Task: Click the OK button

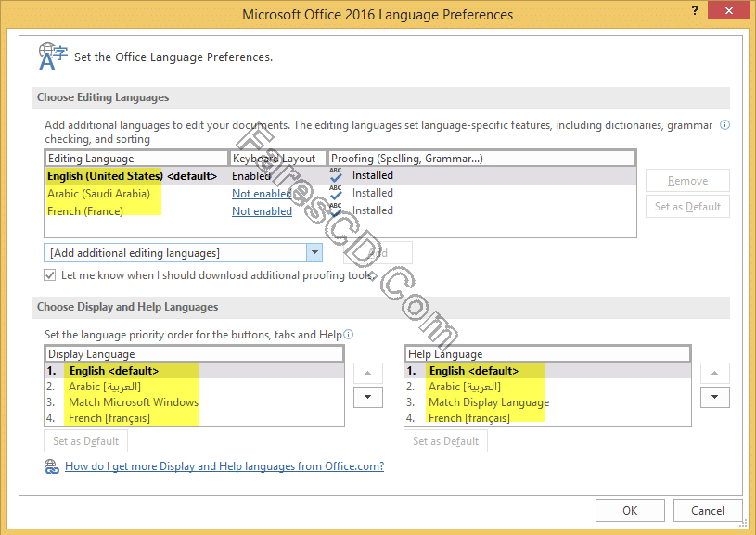Action: 630,510
